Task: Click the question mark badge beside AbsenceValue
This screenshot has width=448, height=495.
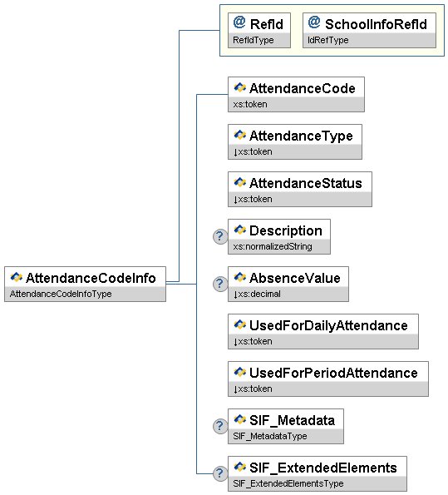Action: (x=220, y=284)
